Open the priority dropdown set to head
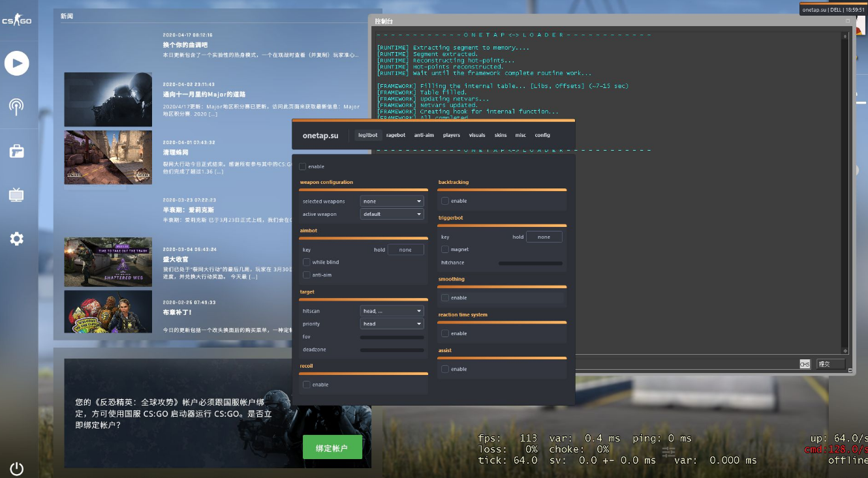This screenshot has height=478, width=868. [x=392, y=323]
